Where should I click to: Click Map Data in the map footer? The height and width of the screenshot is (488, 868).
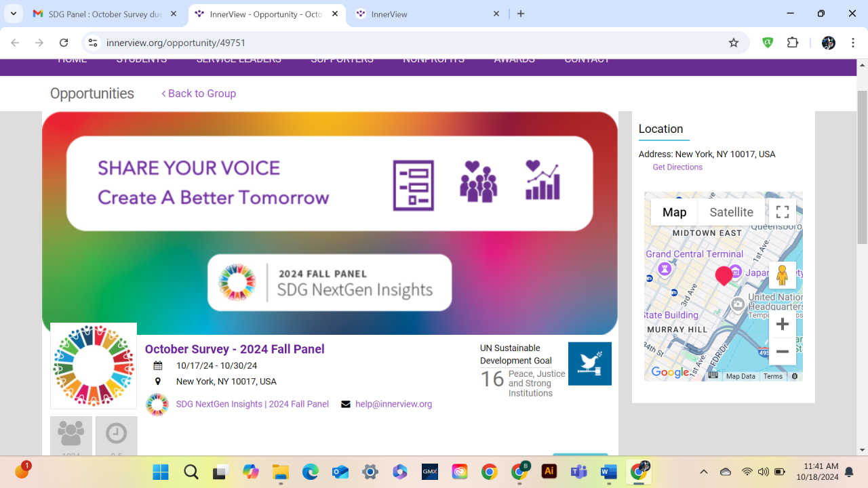pyautogui.click(x=741, y=376)
